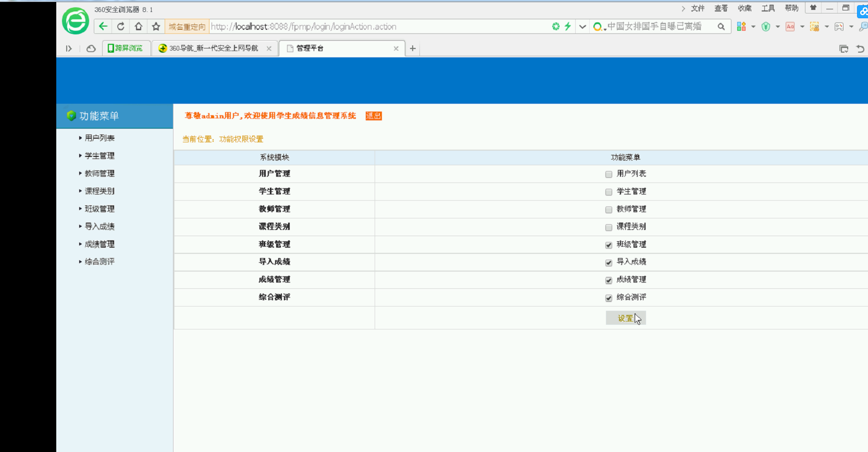
Task: Switch to the 360导航 tab
Action: 215,48
